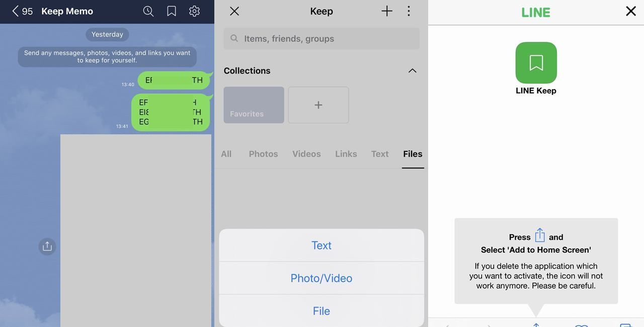644x327 pixels.
Task: Select File in the action sheet
Action: 321,310
